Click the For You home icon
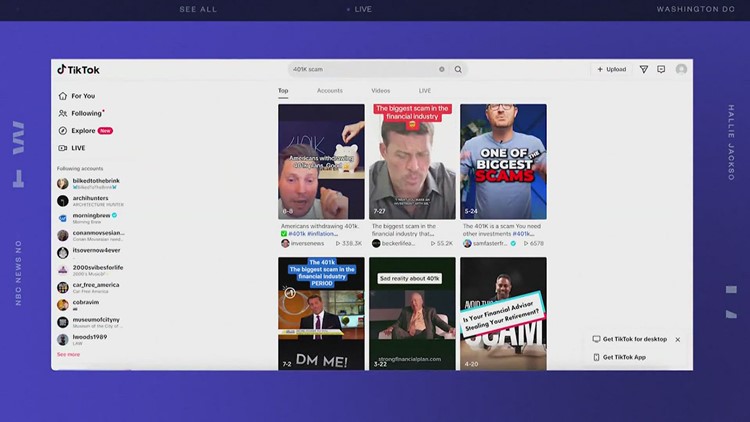The width and height of the screenshot is (750, 422). [63, 96]
